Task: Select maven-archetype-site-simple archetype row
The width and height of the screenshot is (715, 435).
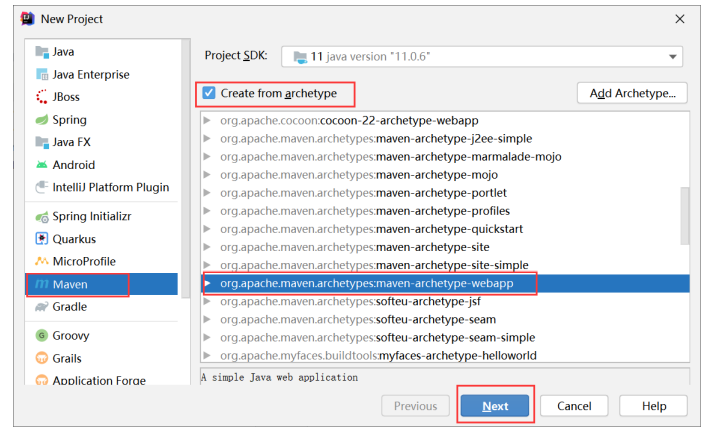Action: (445, 265)
